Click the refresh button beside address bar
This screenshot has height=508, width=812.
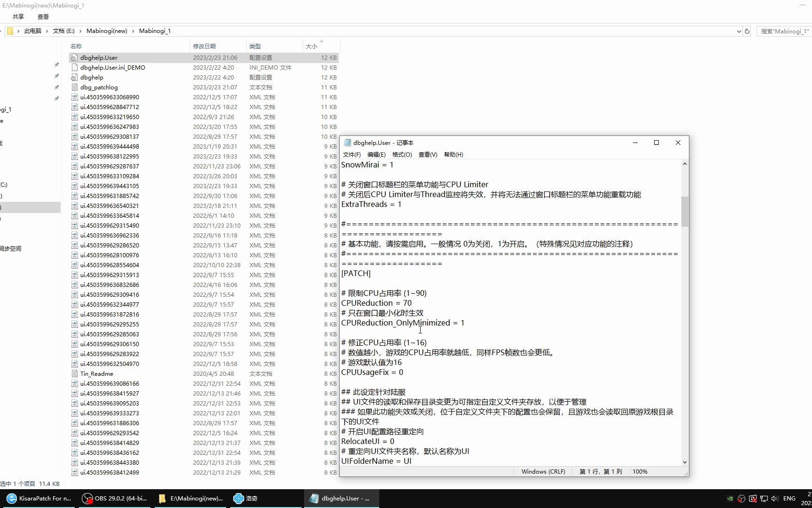pyautogui.click(x=747, y=31)
